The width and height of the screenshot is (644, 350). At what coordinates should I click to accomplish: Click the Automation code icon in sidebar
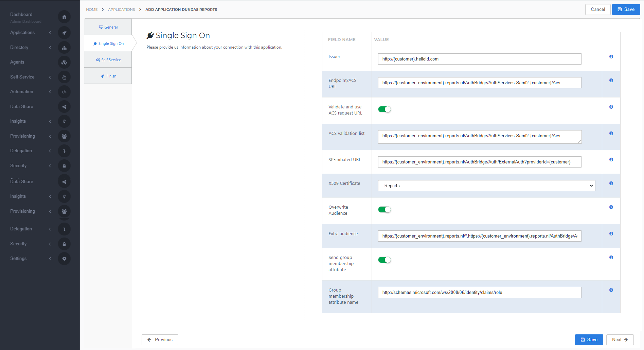[64, 92]
